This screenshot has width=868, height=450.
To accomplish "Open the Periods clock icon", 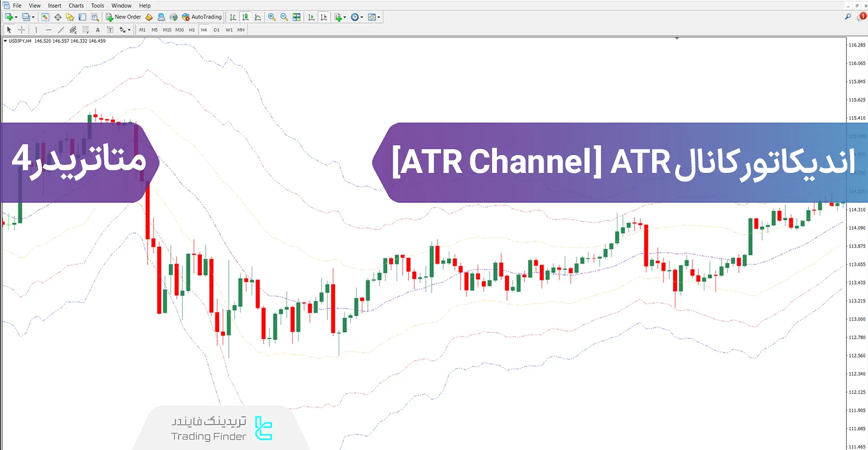I will (355, 17).
